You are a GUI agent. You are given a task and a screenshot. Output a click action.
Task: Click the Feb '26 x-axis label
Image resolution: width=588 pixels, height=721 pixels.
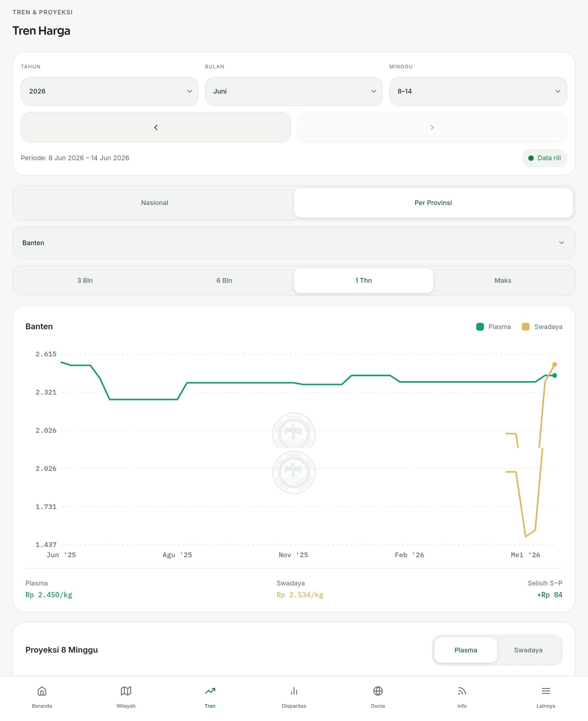coord(409,555)
